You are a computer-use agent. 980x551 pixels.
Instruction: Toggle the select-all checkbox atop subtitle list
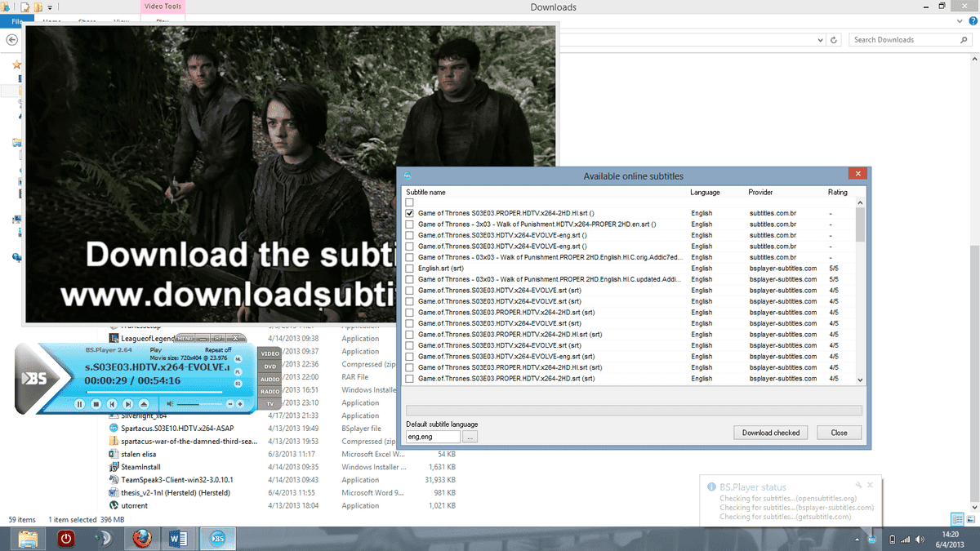[x=410, y=202]
